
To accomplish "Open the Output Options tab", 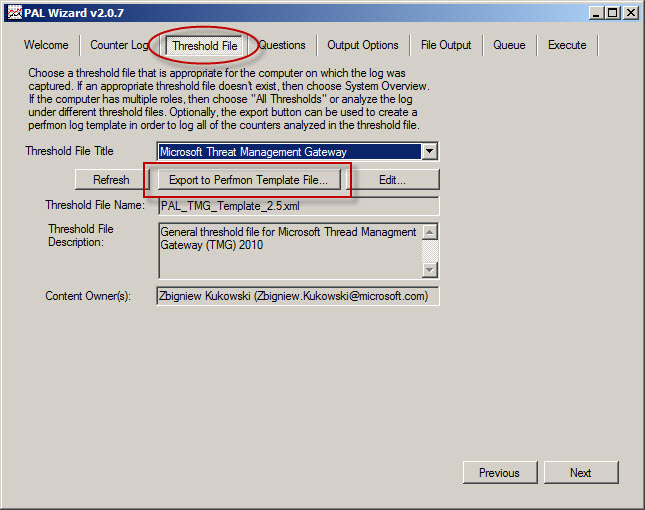I will [x=362, y=45].
